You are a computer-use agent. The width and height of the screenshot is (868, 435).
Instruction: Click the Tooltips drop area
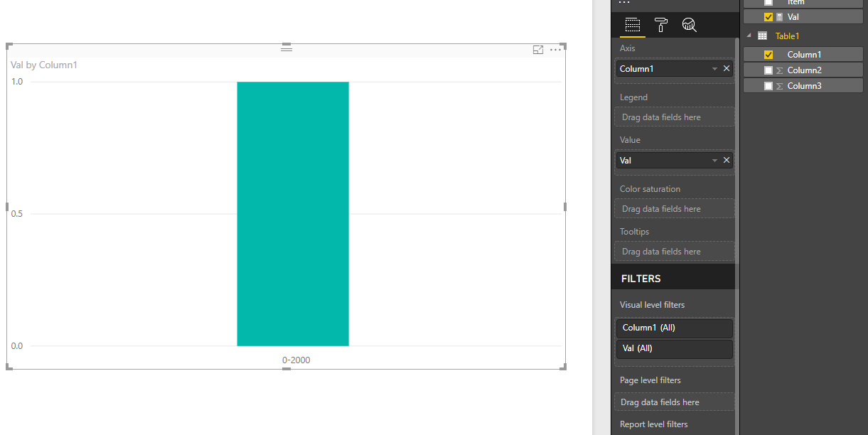pos(675,251)
